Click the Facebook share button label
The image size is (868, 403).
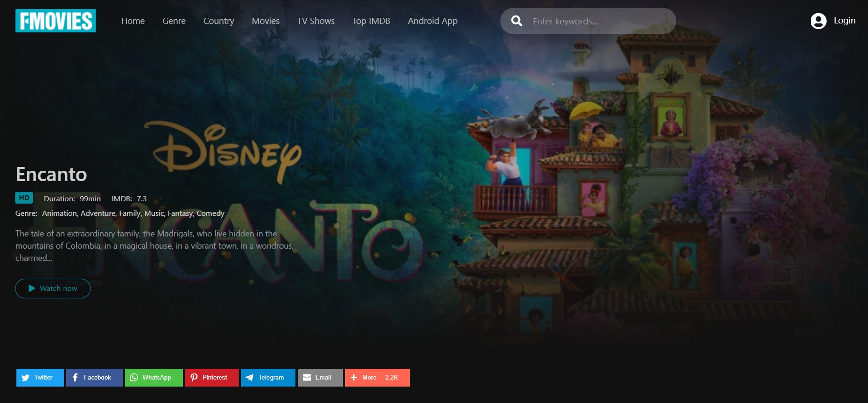pos(98,378)
